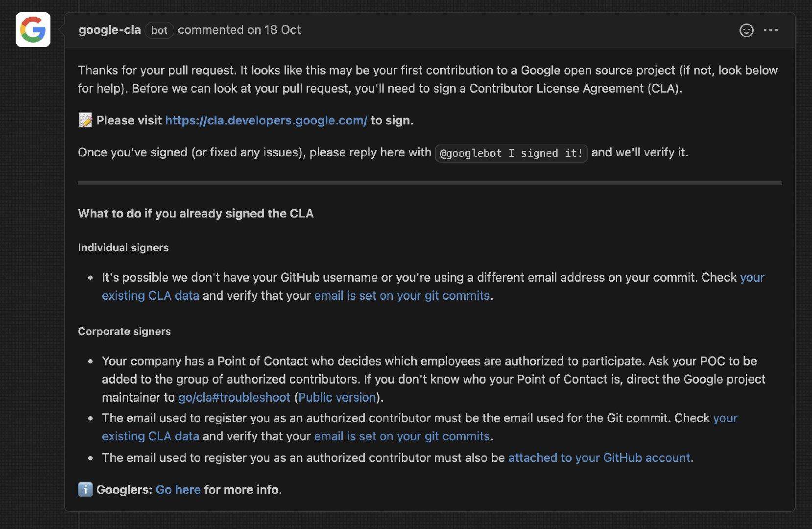
Task: Click the google-cla author name
Action: point(110,30)
